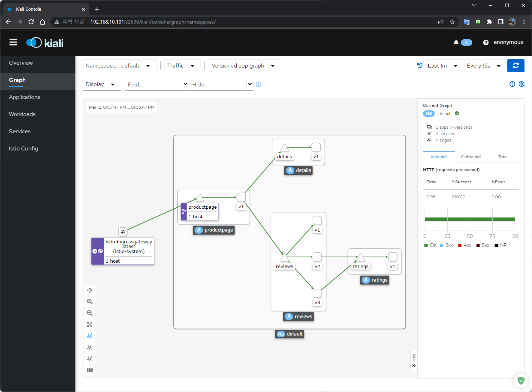Image resolution: width=532 pixels, height=392 pixels.
Task: Select the ratings v1 workload node
Action: pos(393,257)
